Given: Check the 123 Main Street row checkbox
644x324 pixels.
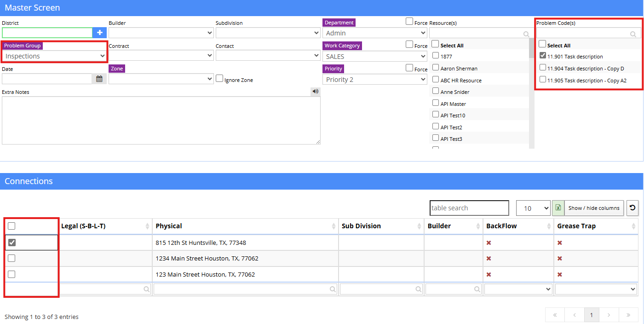Looking at the screenshot, I should (12, 274).
